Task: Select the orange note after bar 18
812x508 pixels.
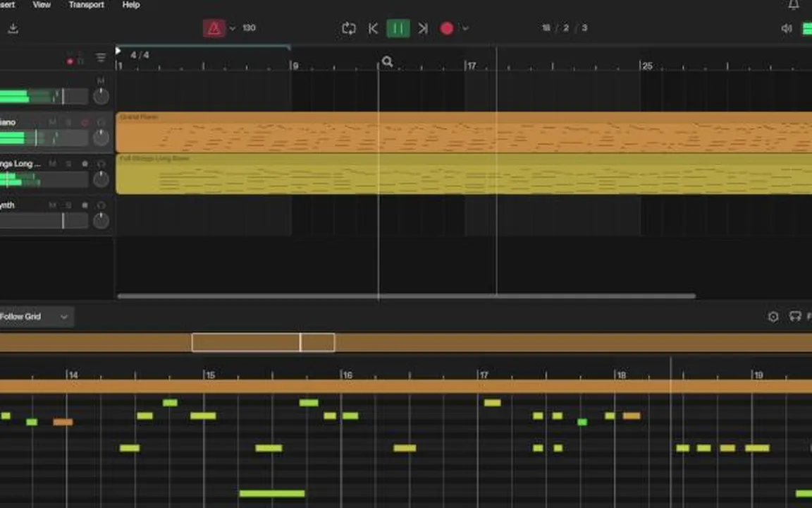Action: pyautogui.click(x=632, y=415)
